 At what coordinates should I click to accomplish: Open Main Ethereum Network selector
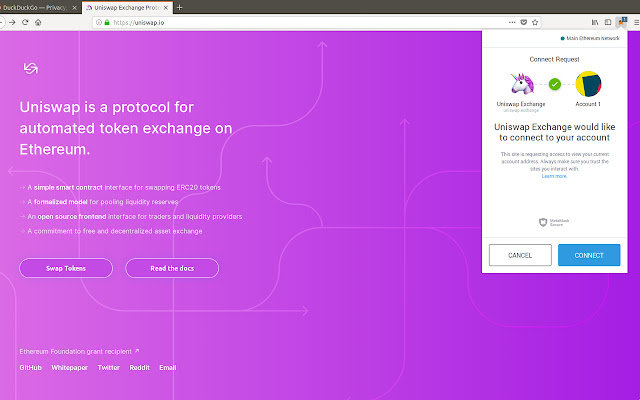click(x=590, y=38)
